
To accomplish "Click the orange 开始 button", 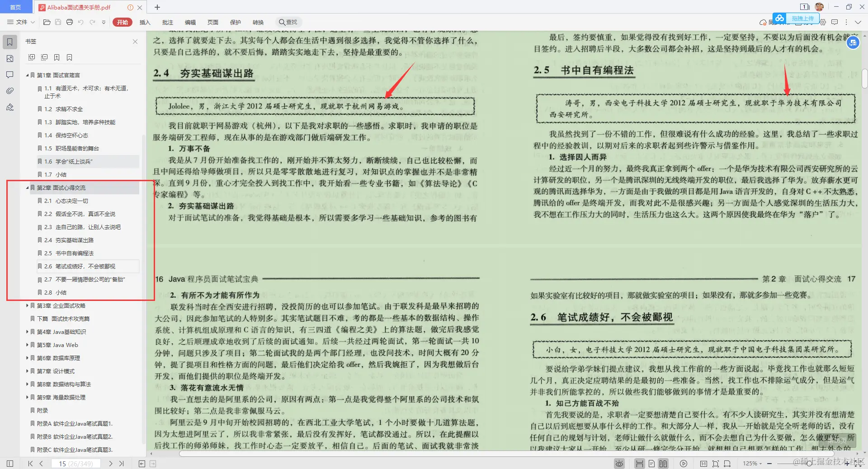I will pyautogui.click(x=122, y=22).
